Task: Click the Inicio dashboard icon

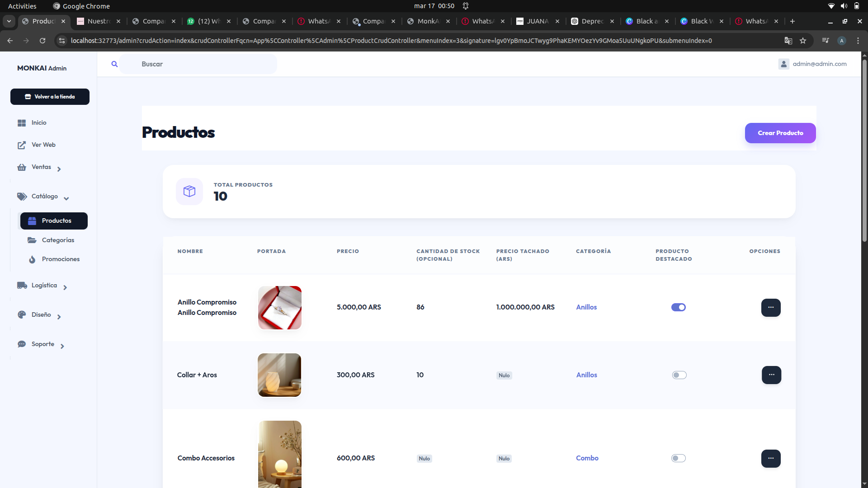Action: [22, 123]
